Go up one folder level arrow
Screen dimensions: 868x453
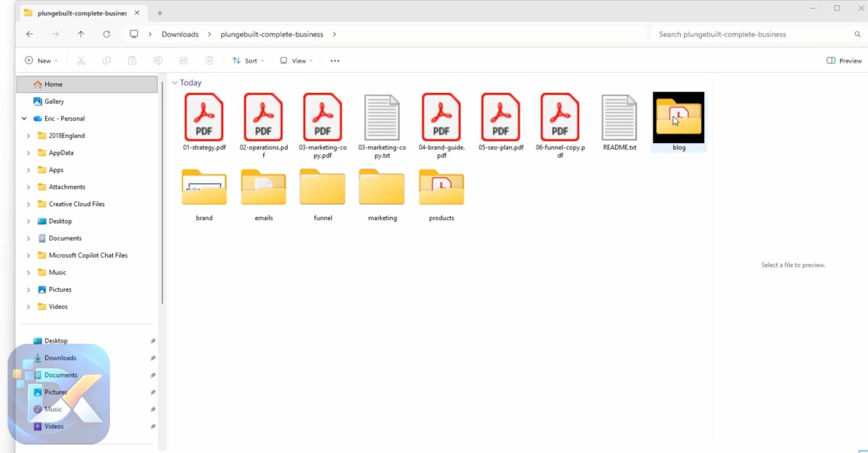click(81, 34)
